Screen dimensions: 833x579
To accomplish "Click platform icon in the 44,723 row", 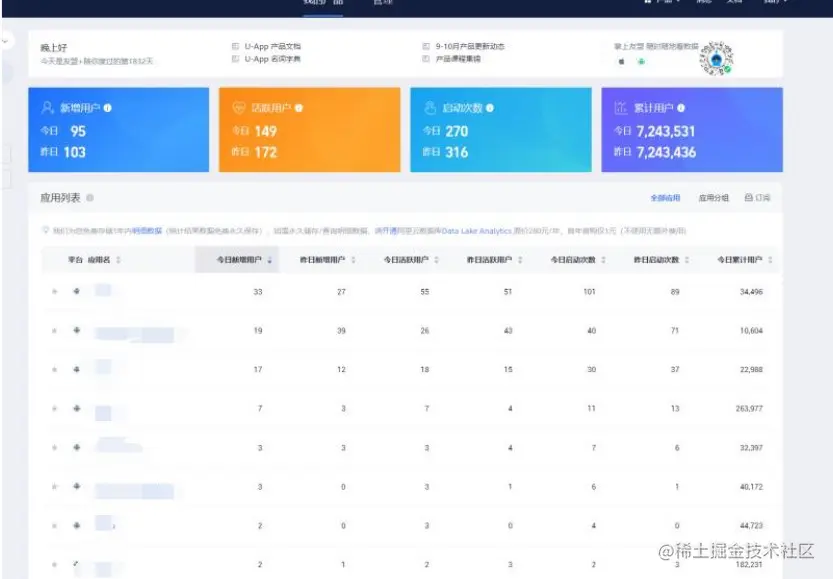I will point(76,525).
